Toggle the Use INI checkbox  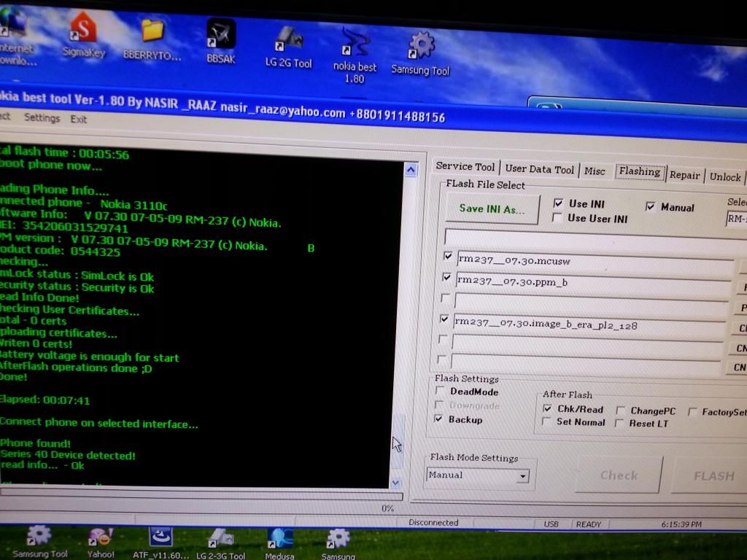point(558,203)
